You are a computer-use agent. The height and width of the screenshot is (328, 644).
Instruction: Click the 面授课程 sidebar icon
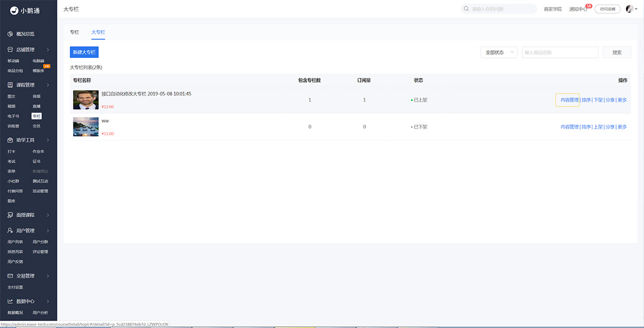(x=10, y=215)
